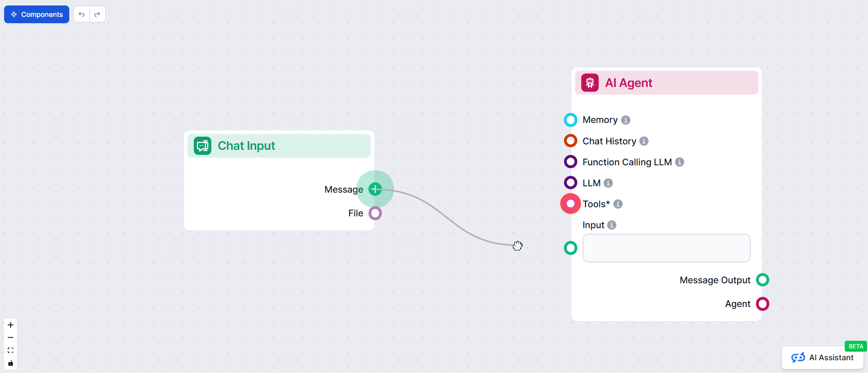
Task: Click the Chat History input handle
Action: point(570,141)
